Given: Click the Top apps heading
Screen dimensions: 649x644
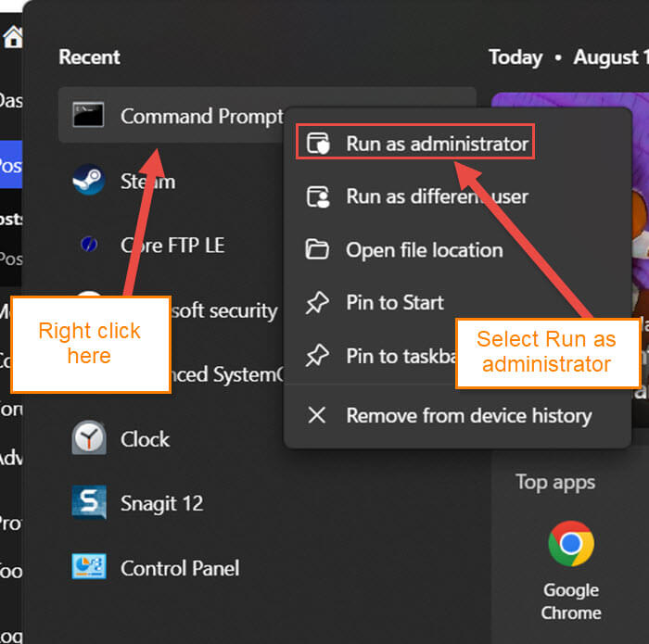Looking at the screenshot, I should pyautogui.click(x=555, y=483).
